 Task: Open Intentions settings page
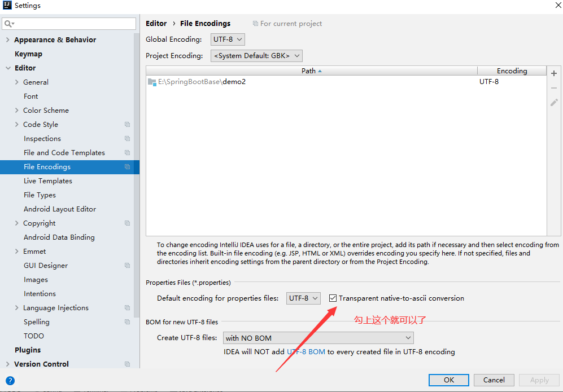click(40, 294)
